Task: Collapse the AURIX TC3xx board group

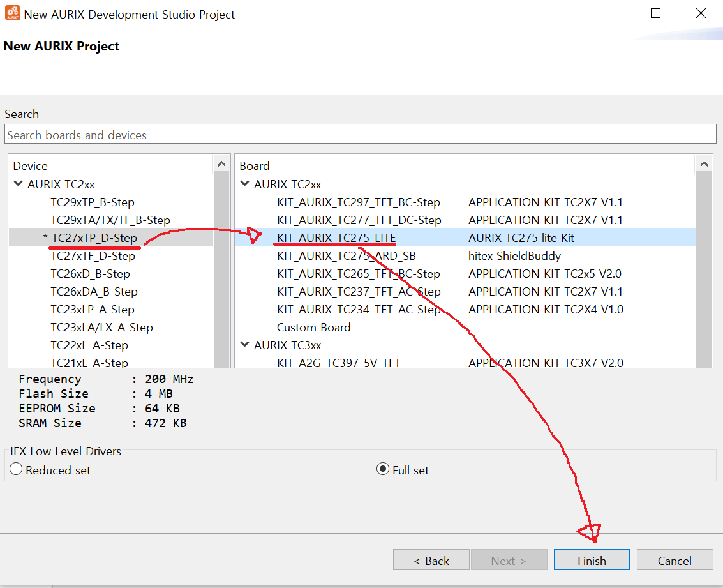Action: [x=245, y=345]
